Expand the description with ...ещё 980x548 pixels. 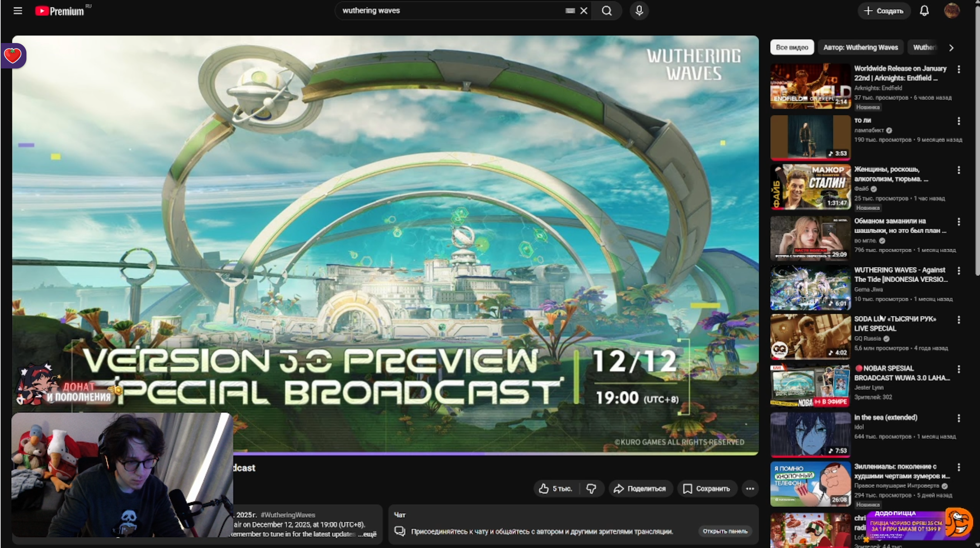[367, 534]
